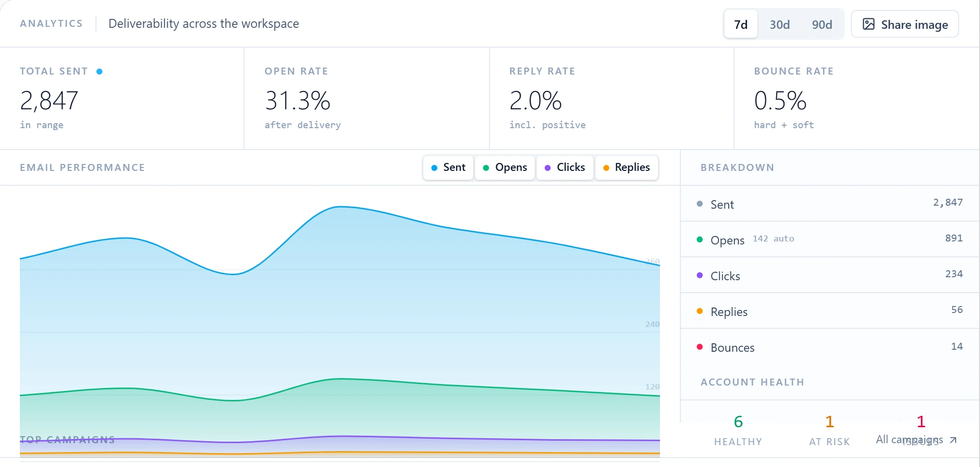The width and height of the screenshot is (980, 467).
Task: Click the Email Performance section heading
Action: click(82, 167)
